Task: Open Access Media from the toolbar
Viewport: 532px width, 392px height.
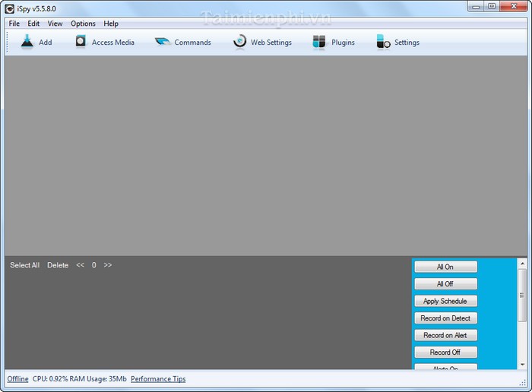Action: [x=81, y=42]
